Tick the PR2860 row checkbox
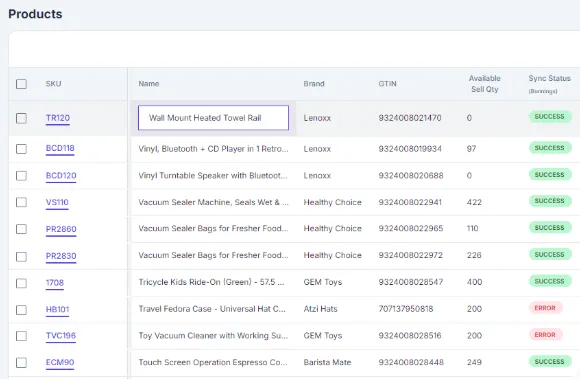Viewport: 580px width, 379px height. (21, 229)
